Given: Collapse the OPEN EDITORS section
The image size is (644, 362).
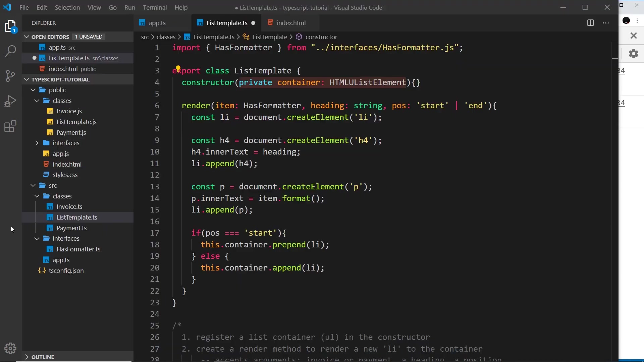Looking at the screenshot, I should point(27,37).
